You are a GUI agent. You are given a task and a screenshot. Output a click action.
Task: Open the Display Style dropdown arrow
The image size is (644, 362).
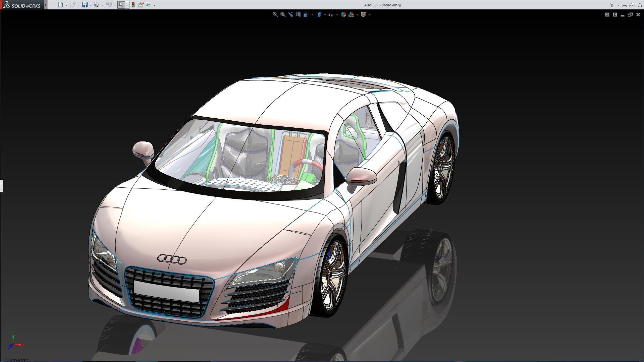pos(325,15)
